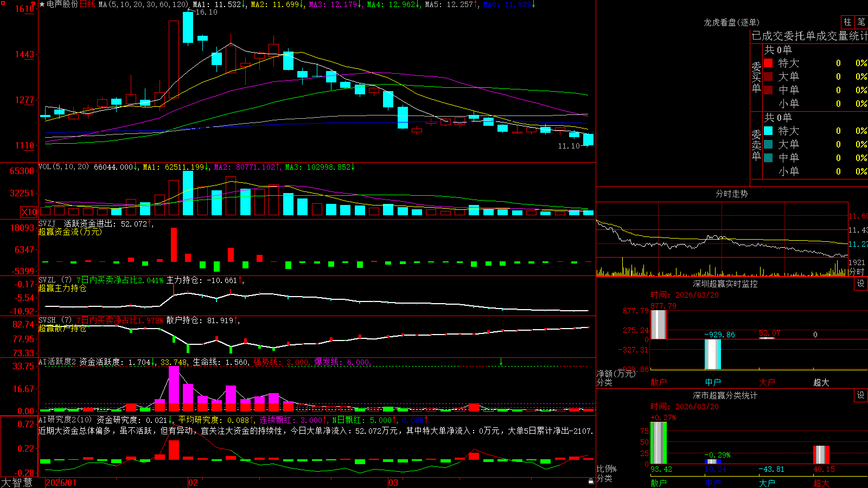Click the tallest red SVZJ fund-flow bar
Screen dimensions: 868x488
[x=174, y=245]
